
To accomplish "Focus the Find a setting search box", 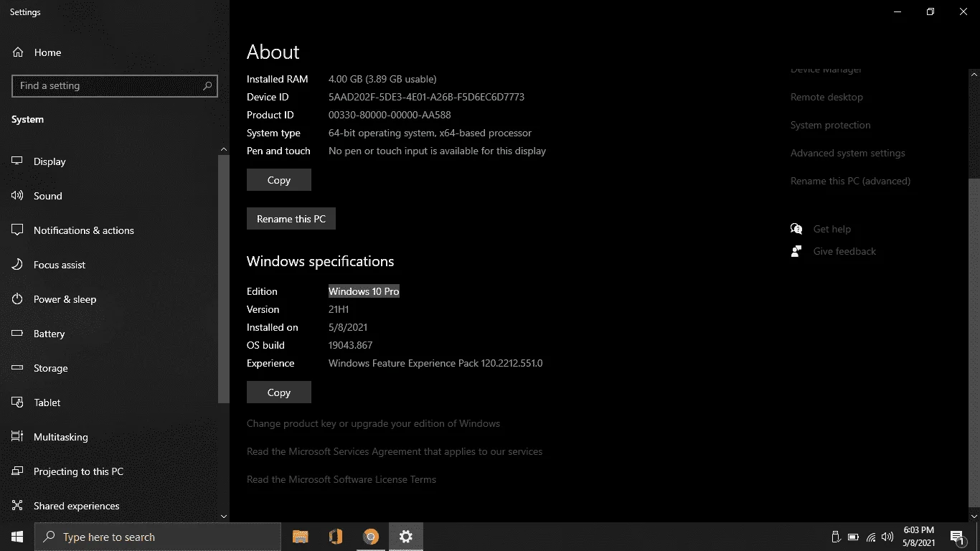I will point(115,86).
